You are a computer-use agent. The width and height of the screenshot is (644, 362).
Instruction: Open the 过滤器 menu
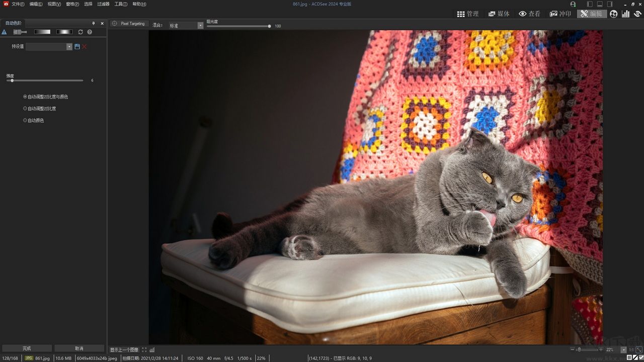(x=103, y=4)
